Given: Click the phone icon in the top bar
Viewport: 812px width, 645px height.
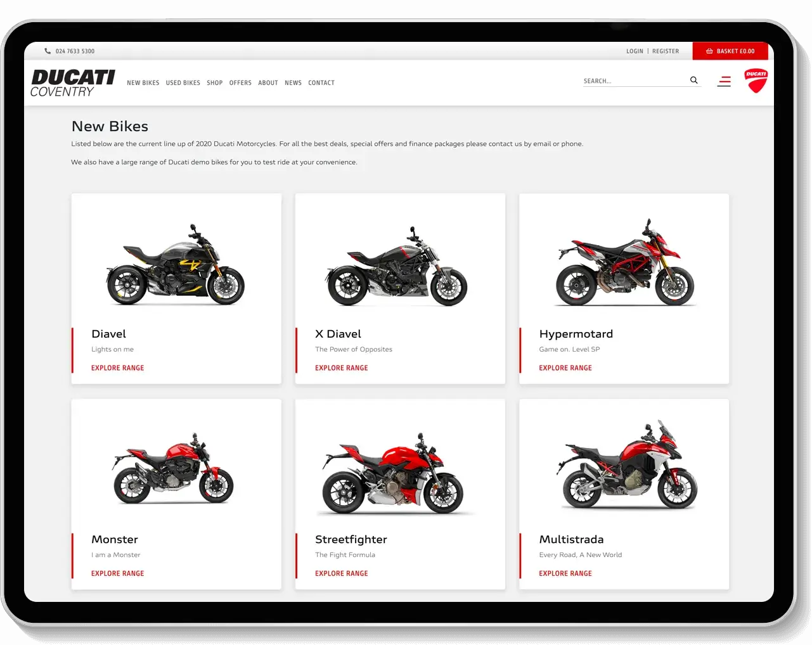Looking at the screenshot, I should click(47, 51).
